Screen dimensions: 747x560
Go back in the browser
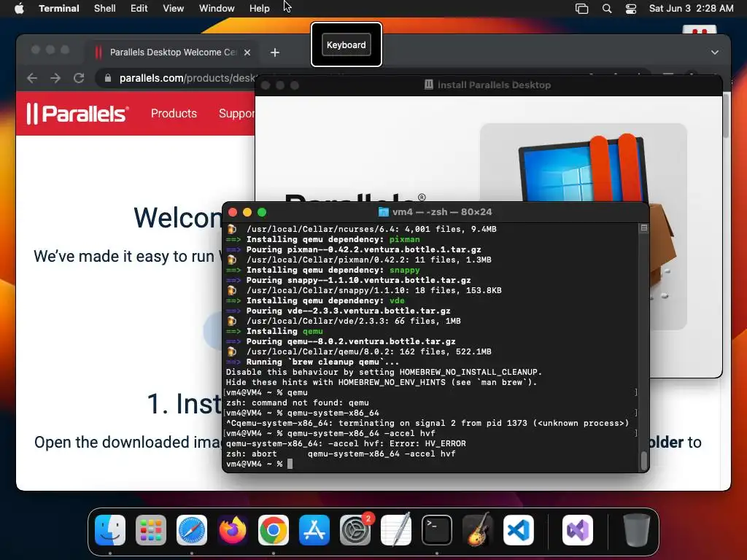[x=32, y=77]
